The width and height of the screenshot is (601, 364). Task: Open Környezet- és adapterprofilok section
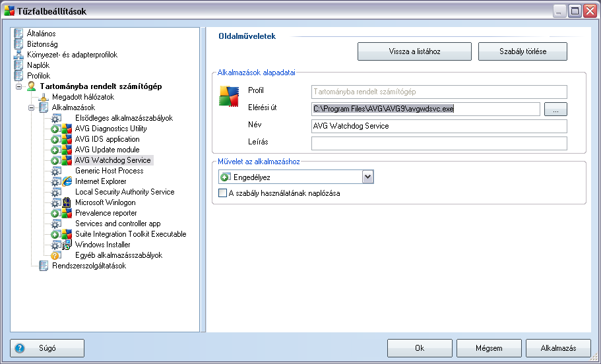72,55
